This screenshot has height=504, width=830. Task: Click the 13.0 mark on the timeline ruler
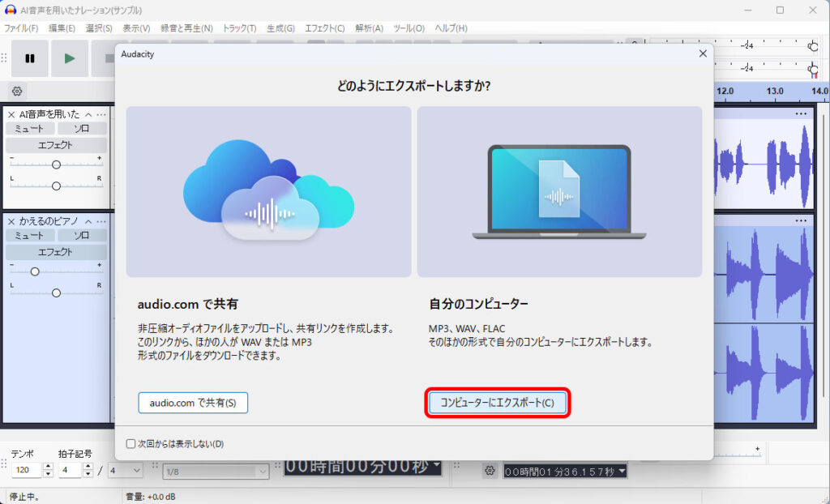(775, 91)
